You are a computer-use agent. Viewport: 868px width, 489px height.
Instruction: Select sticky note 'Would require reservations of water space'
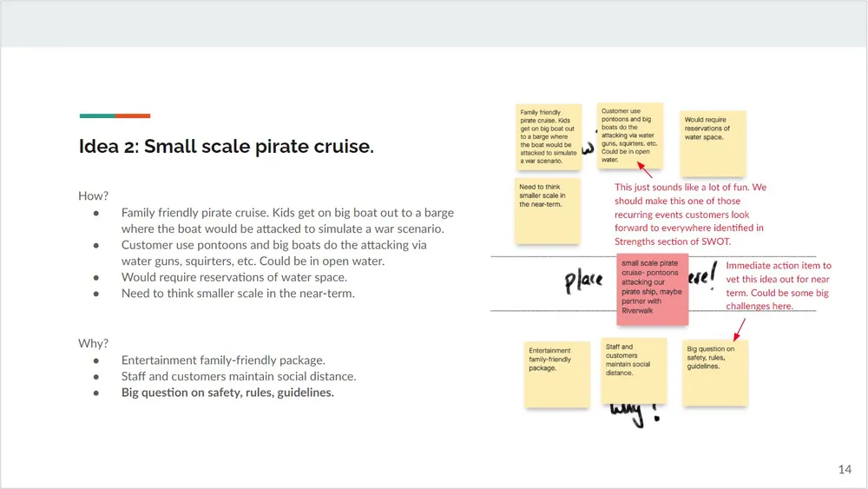point(713,143)
